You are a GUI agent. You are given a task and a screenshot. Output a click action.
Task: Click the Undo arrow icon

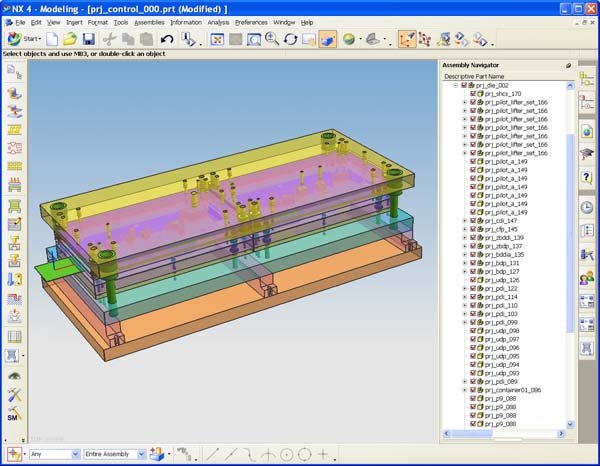pos(166,39)
